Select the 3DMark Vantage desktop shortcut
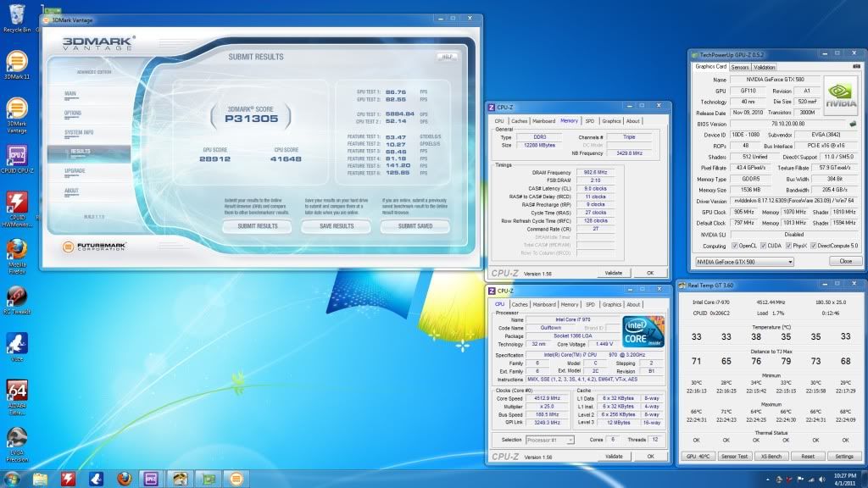Viewport: 868px width, 488px height. pyautogui.click(x=17, y=115)
